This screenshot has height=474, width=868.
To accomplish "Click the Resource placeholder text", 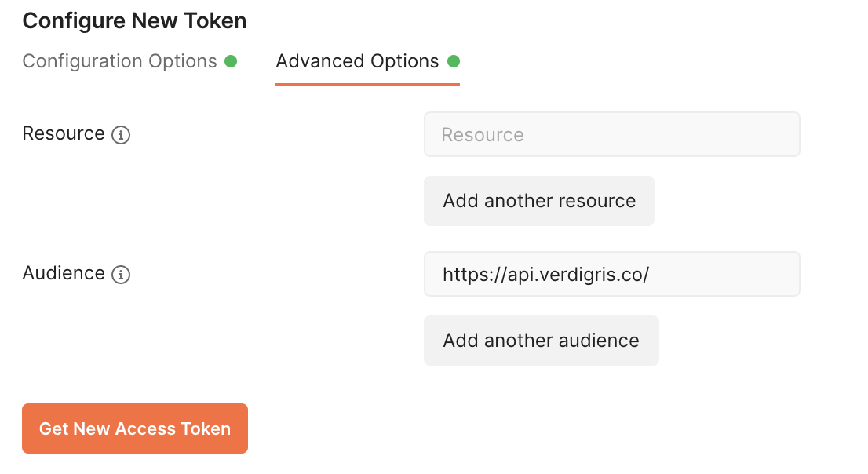I will tap(482, 134).
